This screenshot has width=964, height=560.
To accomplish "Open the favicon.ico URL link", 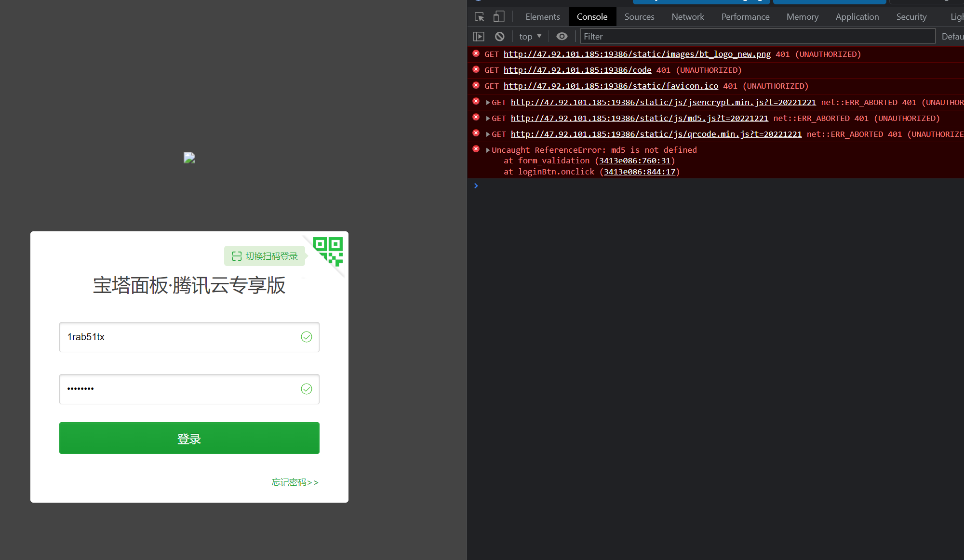I will pos(611,86).
